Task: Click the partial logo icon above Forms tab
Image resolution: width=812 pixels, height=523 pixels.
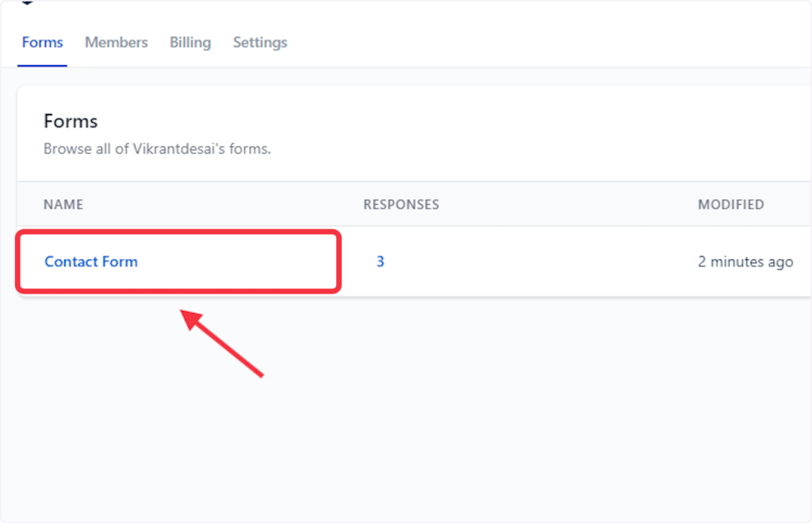Action: click(28, 3)
